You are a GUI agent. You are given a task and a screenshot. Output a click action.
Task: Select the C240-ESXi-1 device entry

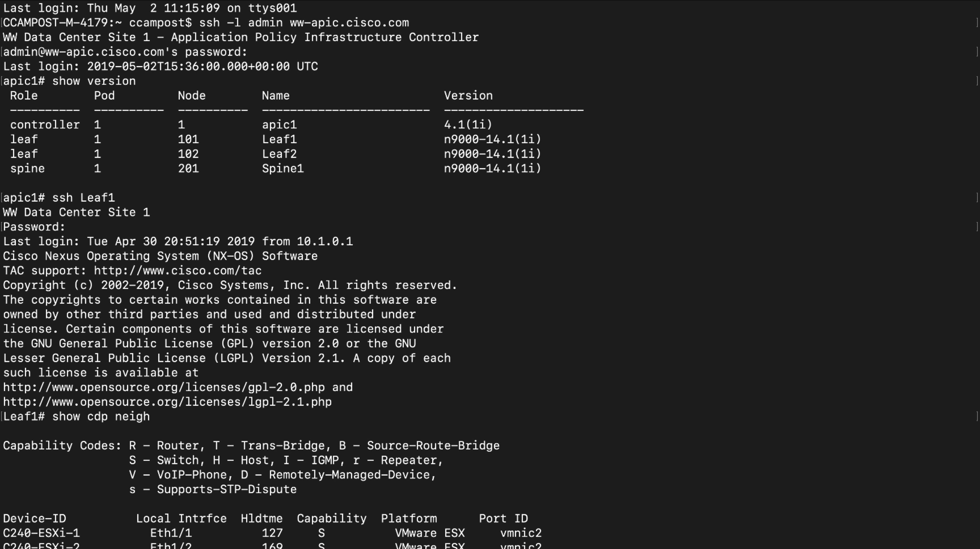coord(41,533)
